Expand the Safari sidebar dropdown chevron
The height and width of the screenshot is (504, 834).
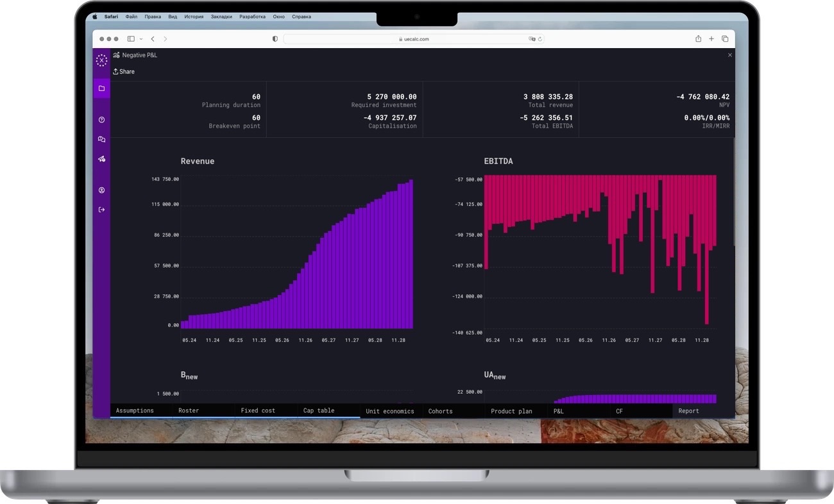point(141,39)
